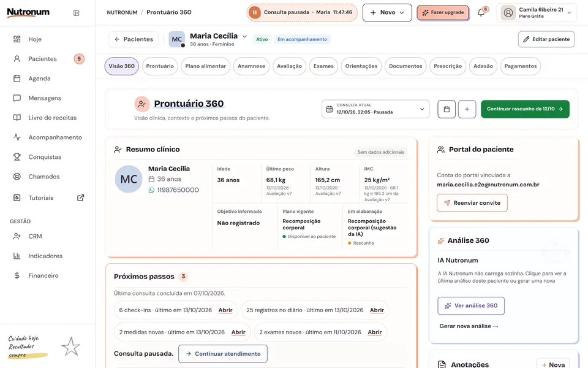This screenshot has height=368, width=588.
Task: Click the user avatar icon in header
Action: (508, 13)
